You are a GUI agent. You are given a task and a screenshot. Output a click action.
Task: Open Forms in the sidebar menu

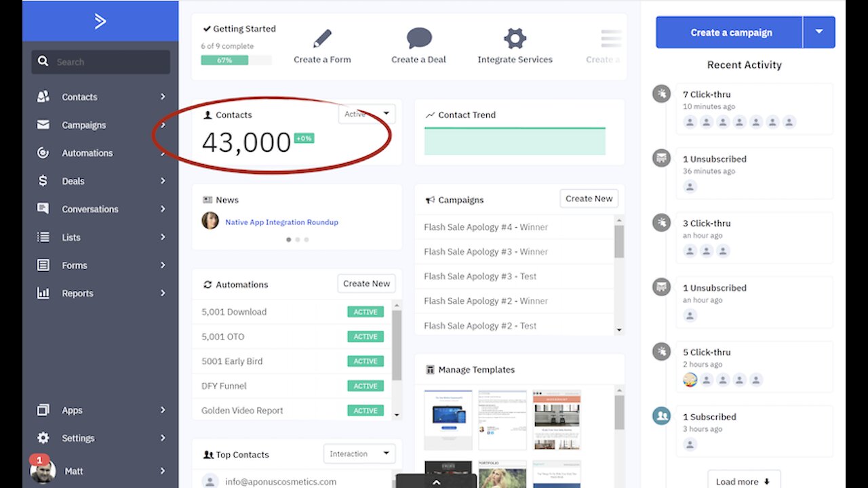[x=75, y=265]
